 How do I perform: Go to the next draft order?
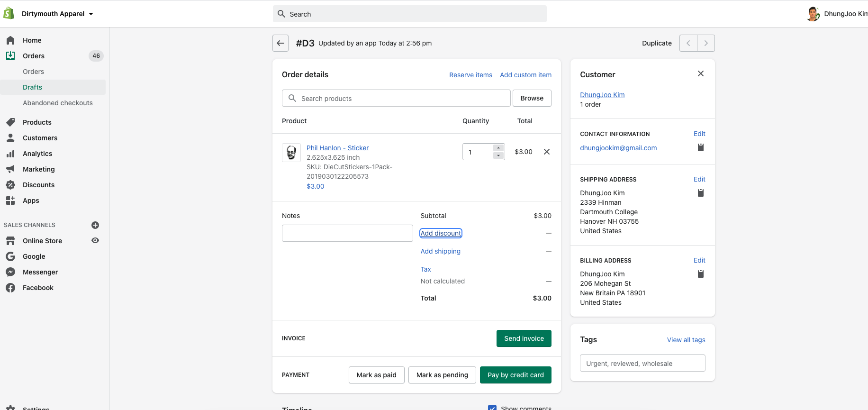[x=706, y=43]
